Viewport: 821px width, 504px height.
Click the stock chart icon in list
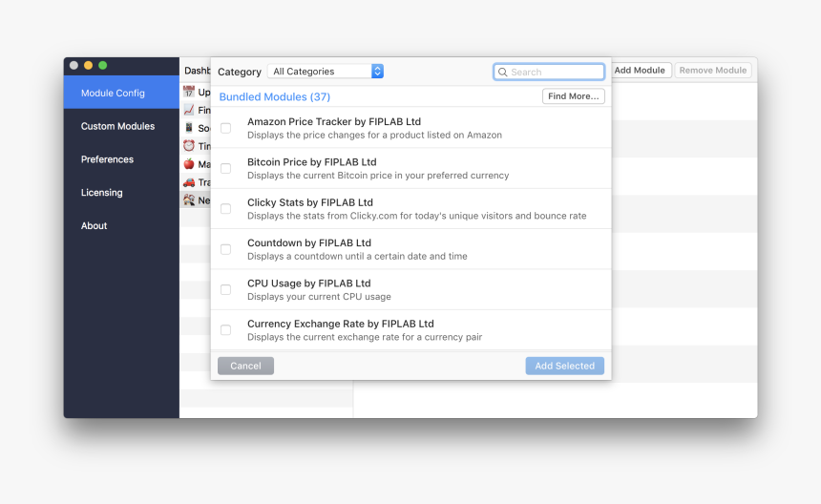tap(189, 110)
